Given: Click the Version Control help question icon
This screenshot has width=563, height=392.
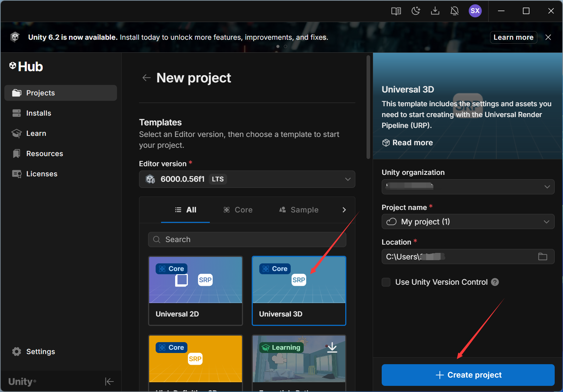Looking at the screenshot, I should (x=495, y=282).
